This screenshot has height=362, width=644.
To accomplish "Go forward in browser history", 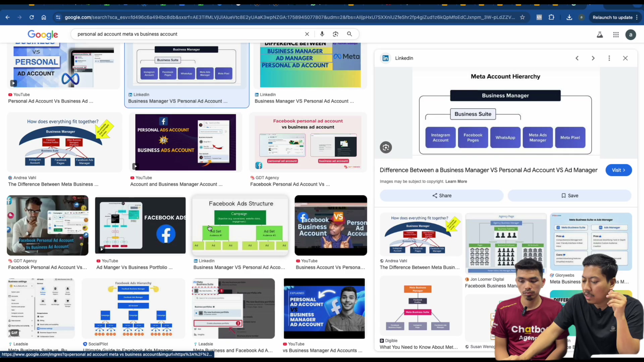I will pyautogui.click(x=19, y=17).
